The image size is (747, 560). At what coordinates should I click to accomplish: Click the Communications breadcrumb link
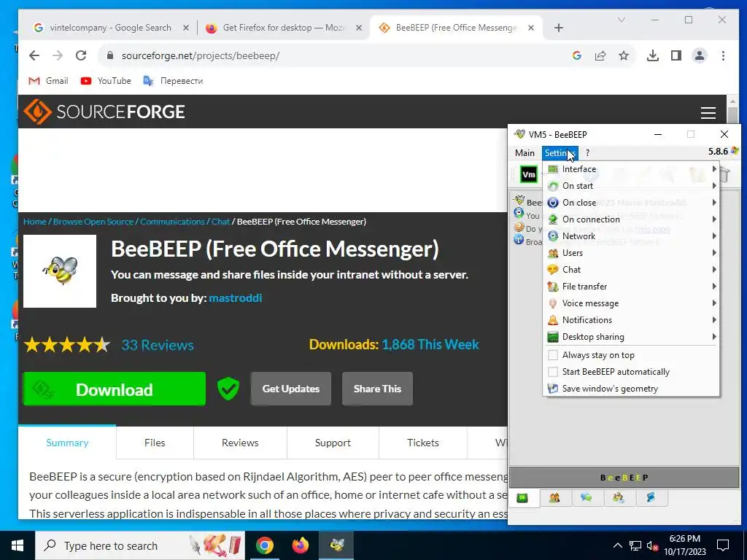[x=172, y=222]
